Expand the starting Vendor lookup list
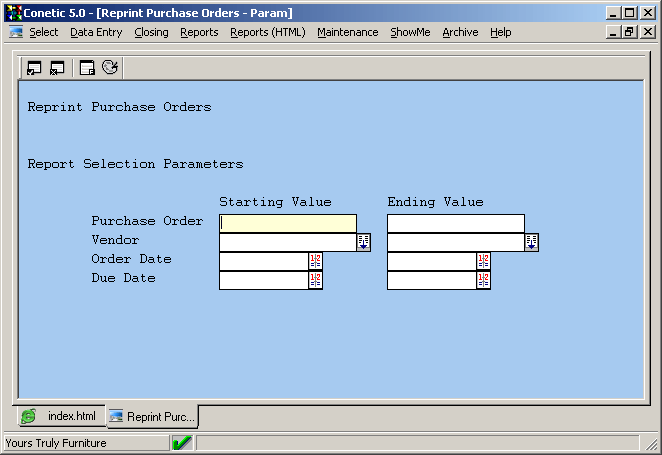The width and height of the screenshot is (662, 455). pos(363,242)
